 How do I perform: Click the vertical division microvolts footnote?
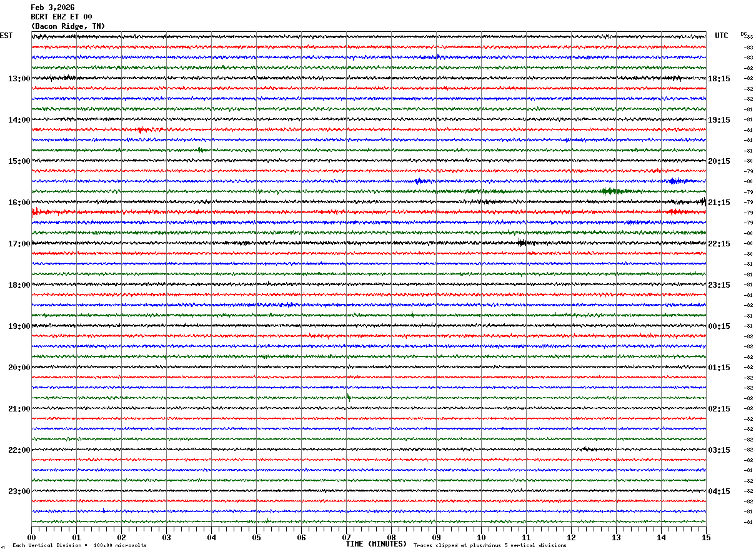79,546
